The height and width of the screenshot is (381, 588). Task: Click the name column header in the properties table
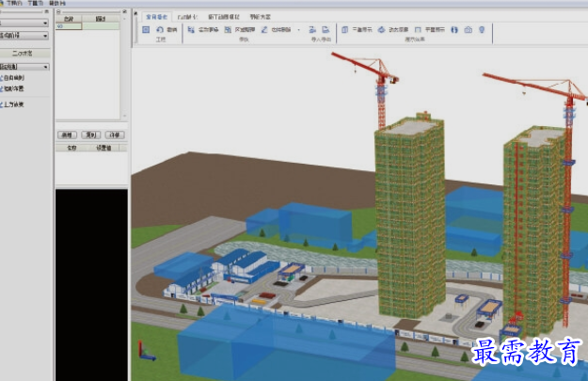coord(72,148)
